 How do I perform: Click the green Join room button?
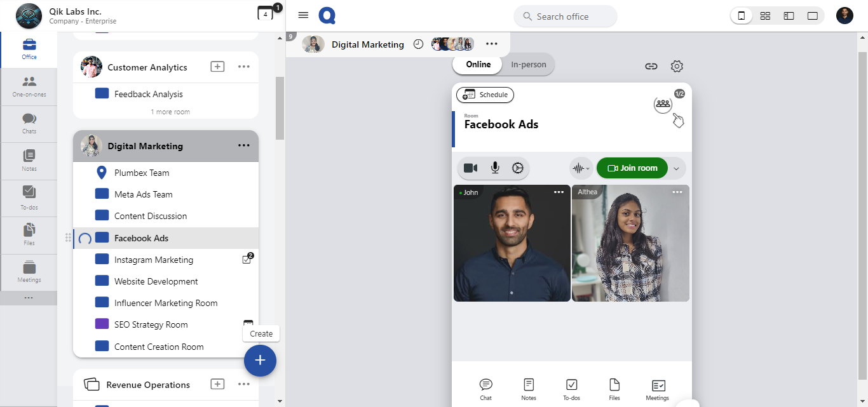pos(632,168)
